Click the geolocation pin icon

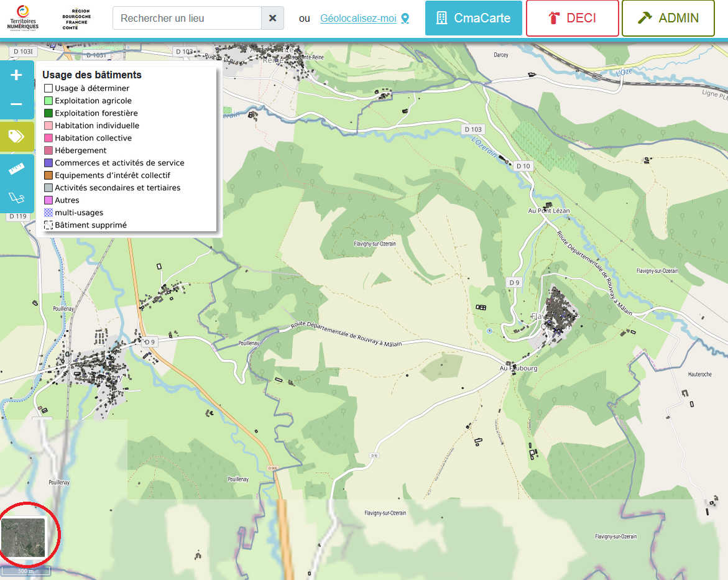click(x=405, y=19)
